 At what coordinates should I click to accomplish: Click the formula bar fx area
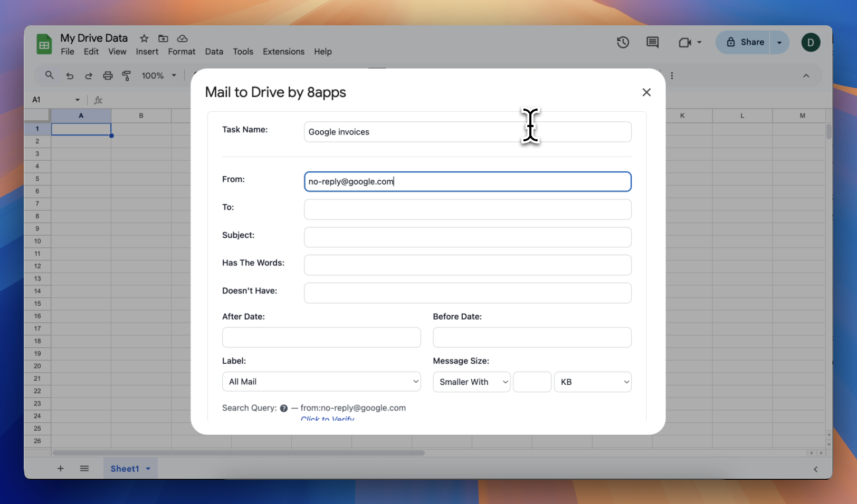[98, 100]
